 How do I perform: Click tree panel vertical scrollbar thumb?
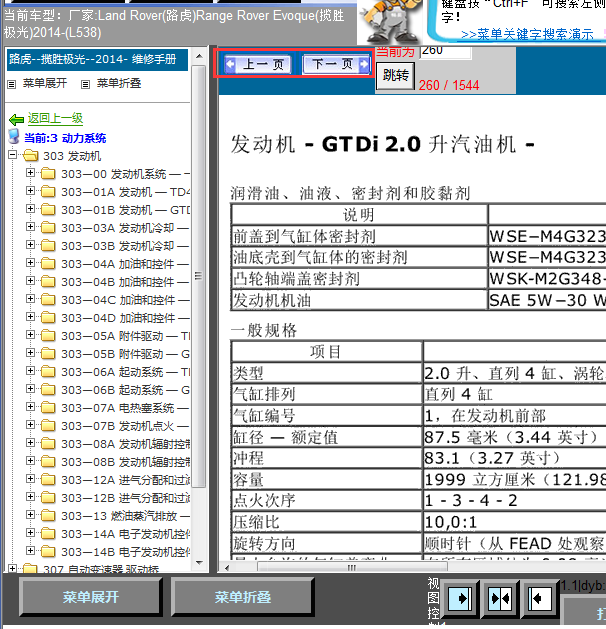click(199, 276)
